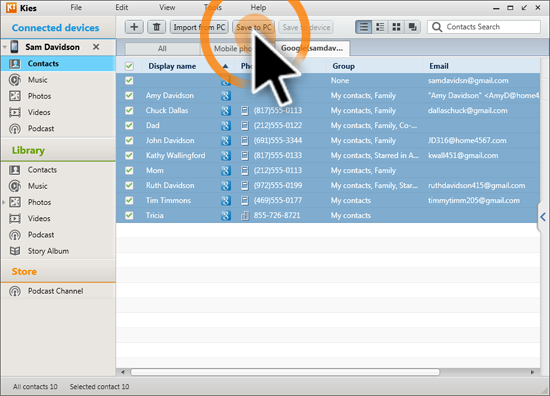This screenshot has width=550, height=396.
Task: Switch to detailed list view icon
Action: [380, 27]
